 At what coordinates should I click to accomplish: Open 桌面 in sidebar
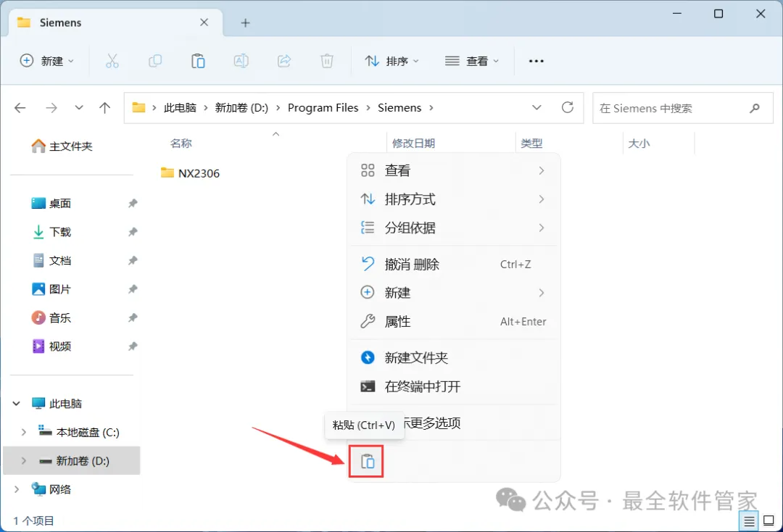(51, 204)
